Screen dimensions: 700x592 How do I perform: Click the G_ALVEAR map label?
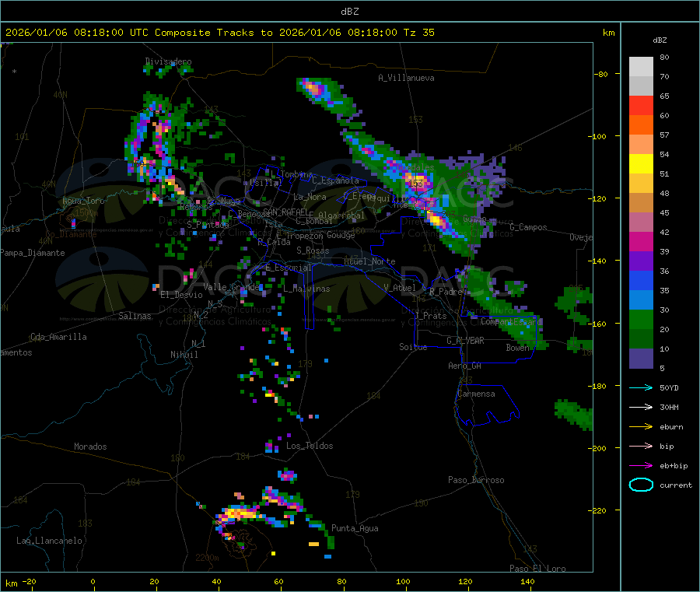coord(465,341)
